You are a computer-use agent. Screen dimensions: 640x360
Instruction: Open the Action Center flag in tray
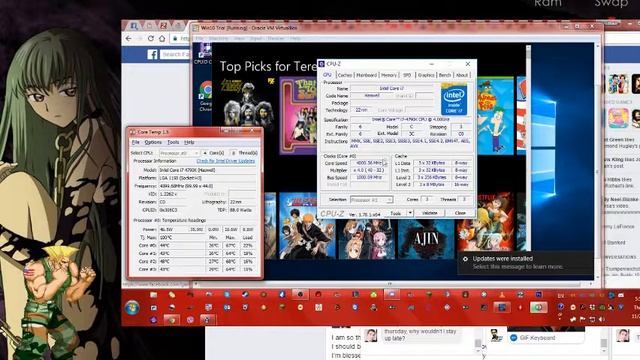582,319
